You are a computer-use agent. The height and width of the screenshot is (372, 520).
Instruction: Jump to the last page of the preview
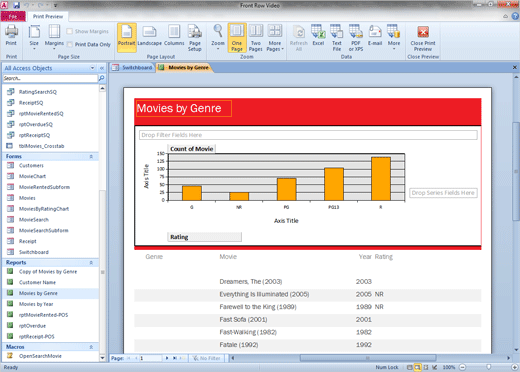pyautogui.click(x=175, y=358)
